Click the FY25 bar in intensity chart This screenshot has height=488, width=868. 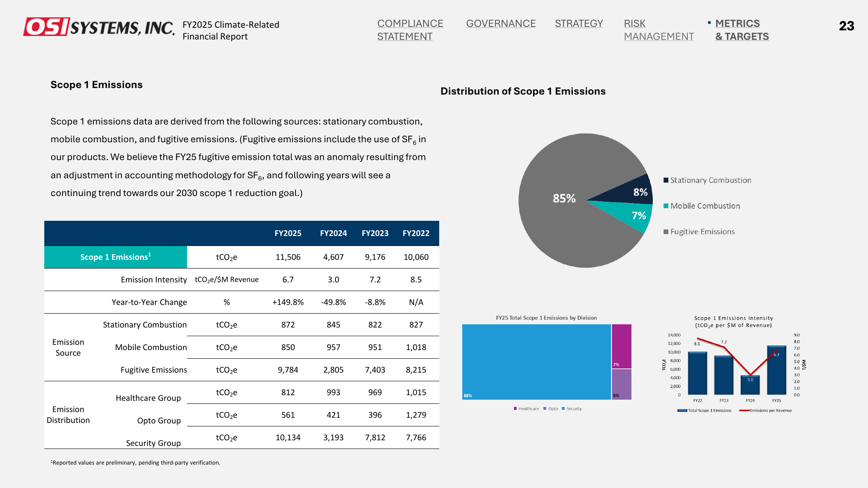(x=776, y=370)
